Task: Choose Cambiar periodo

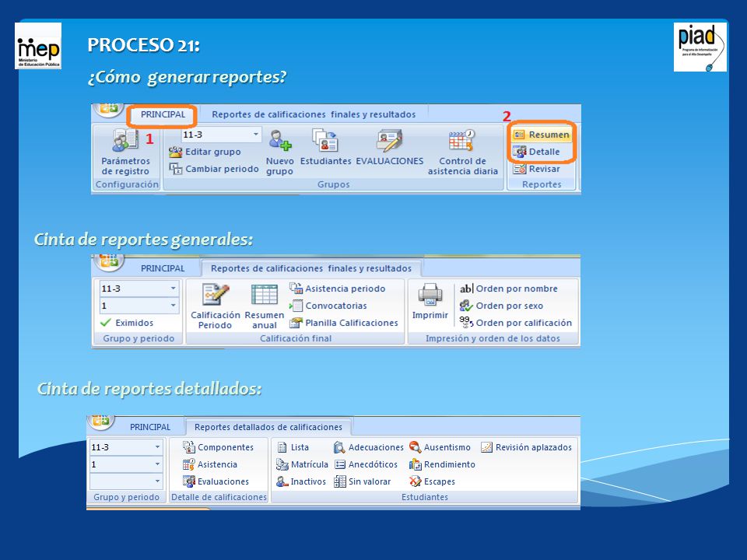Action: [x=214, y=169]
